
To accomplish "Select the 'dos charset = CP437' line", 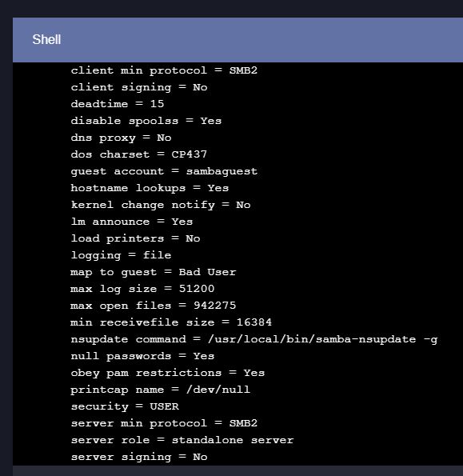I will [x=138, y=154].
